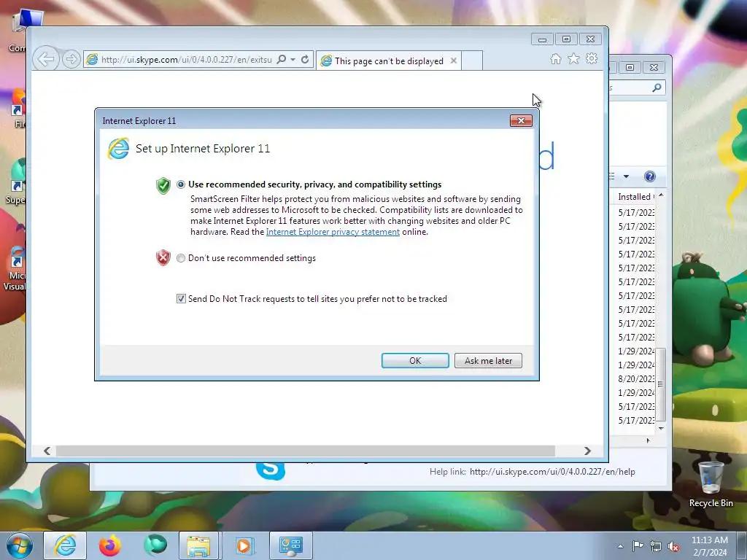747x560 pixels.
Task: Close the Internet Explorer browser window
Action: coord(590,39)
